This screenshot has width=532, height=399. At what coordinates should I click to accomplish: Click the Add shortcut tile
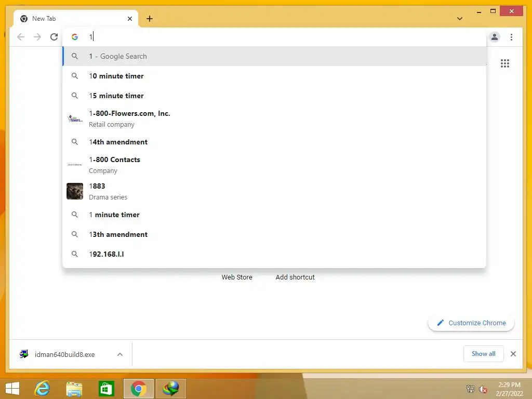point(295,277)
